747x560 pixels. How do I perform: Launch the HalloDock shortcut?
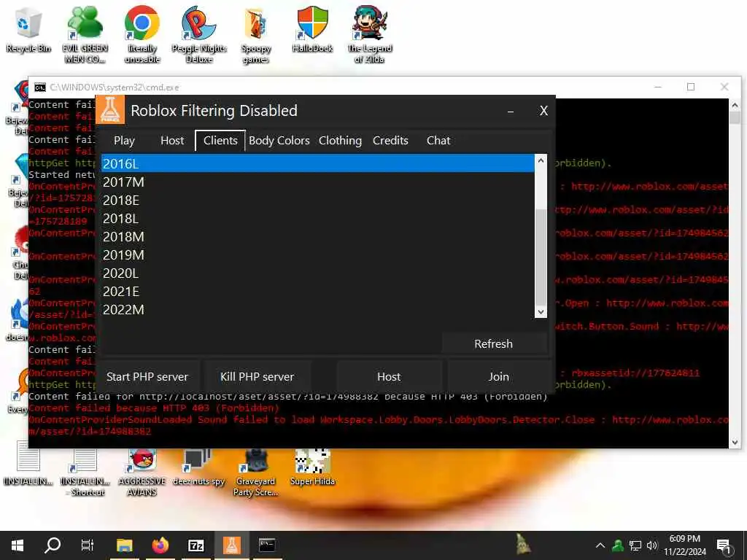click(312, 29)
